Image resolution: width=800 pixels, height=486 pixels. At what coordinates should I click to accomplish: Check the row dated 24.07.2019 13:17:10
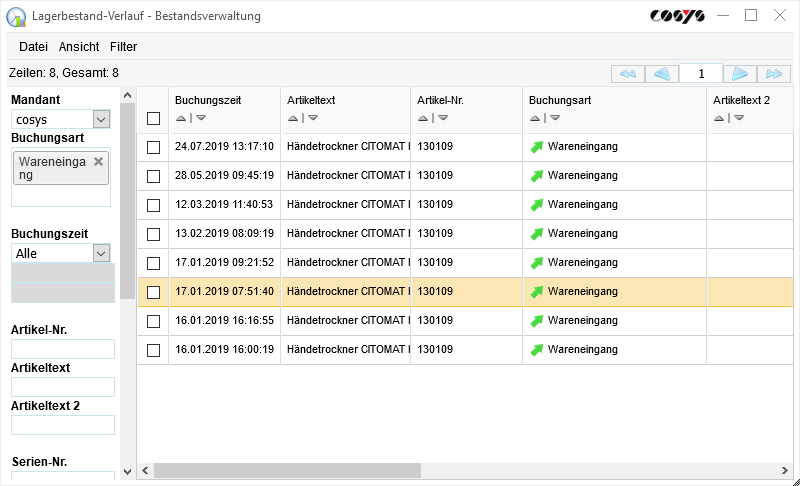tap(153, 147)
